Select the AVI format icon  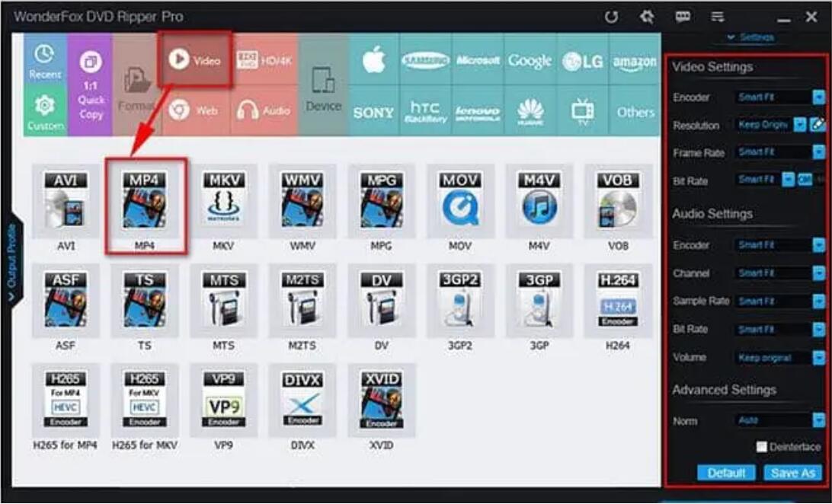click(66, 201)
